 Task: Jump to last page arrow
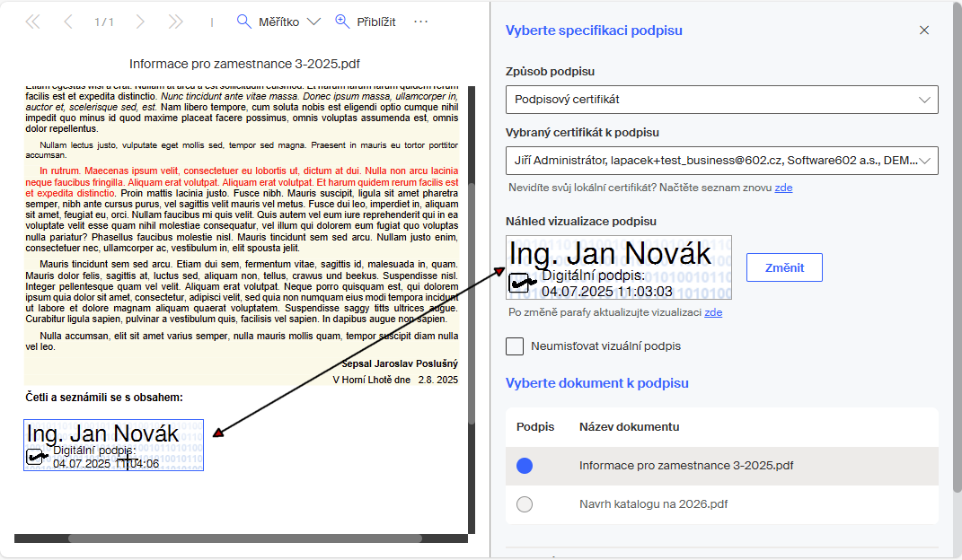[175, 22]
